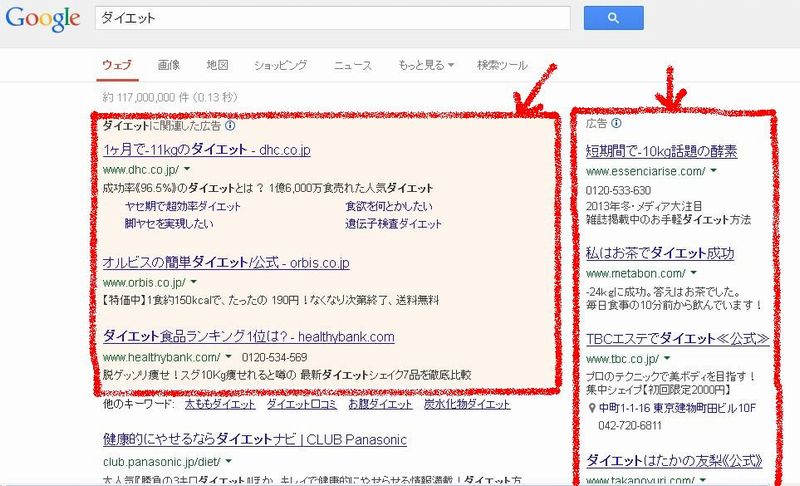Click sitelink 遺伝子検査ダイエット
800x486 pixels.
[393, 224]
